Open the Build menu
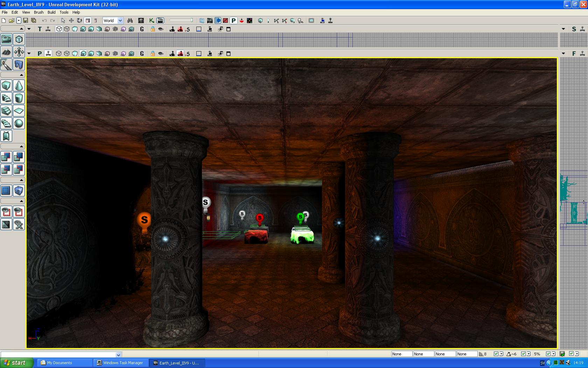Viewport: 588px width, 368px height. click(51, 12)
